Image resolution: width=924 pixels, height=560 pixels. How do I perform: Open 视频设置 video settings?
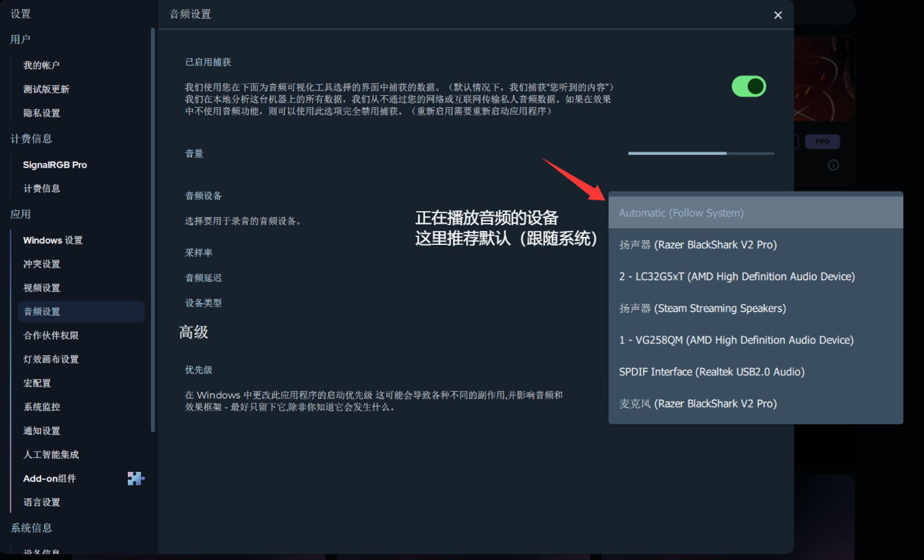pyautogui.click(x=42, y=288)
